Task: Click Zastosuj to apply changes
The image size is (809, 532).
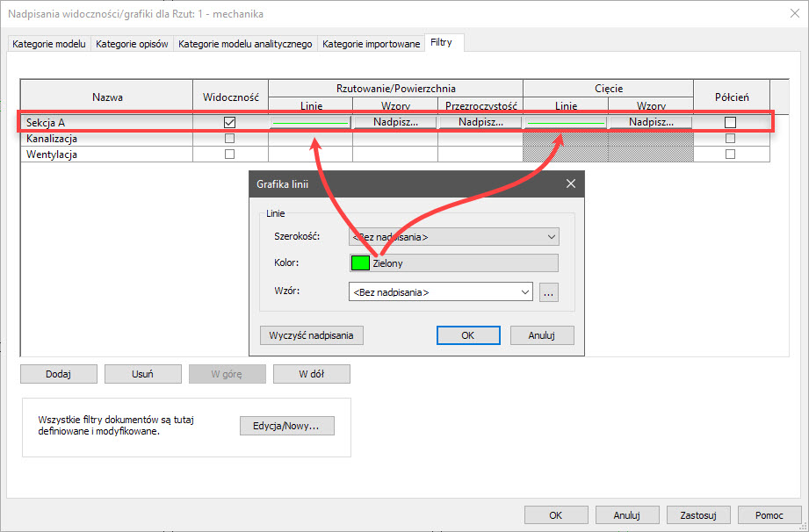Action: click(x=693, y=514)
